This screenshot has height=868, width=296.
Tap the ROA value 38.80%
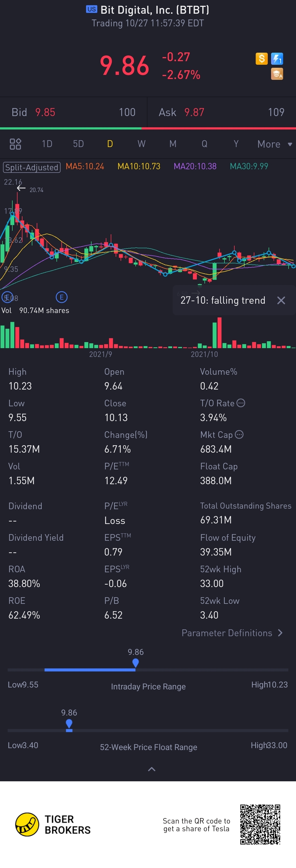tap(24, 583)
